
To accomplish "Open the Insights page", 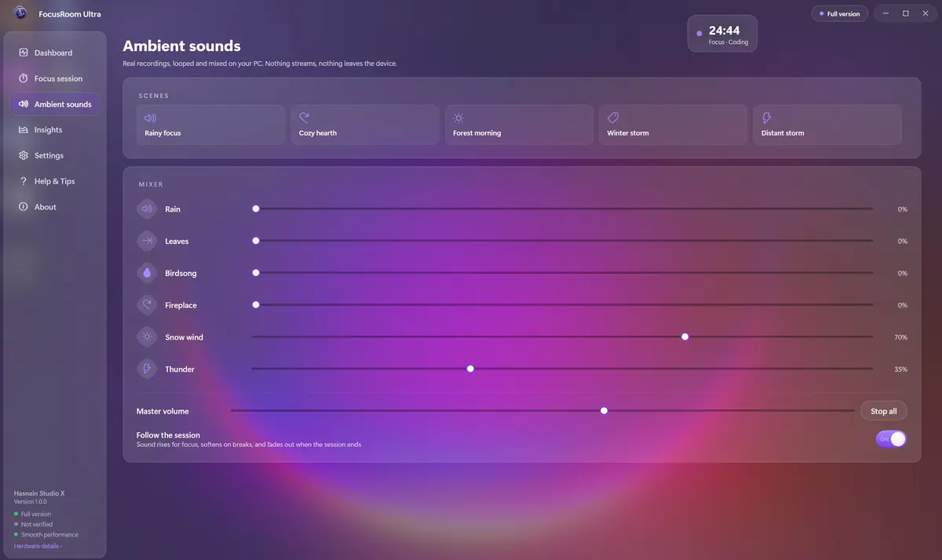I will 55,129.
